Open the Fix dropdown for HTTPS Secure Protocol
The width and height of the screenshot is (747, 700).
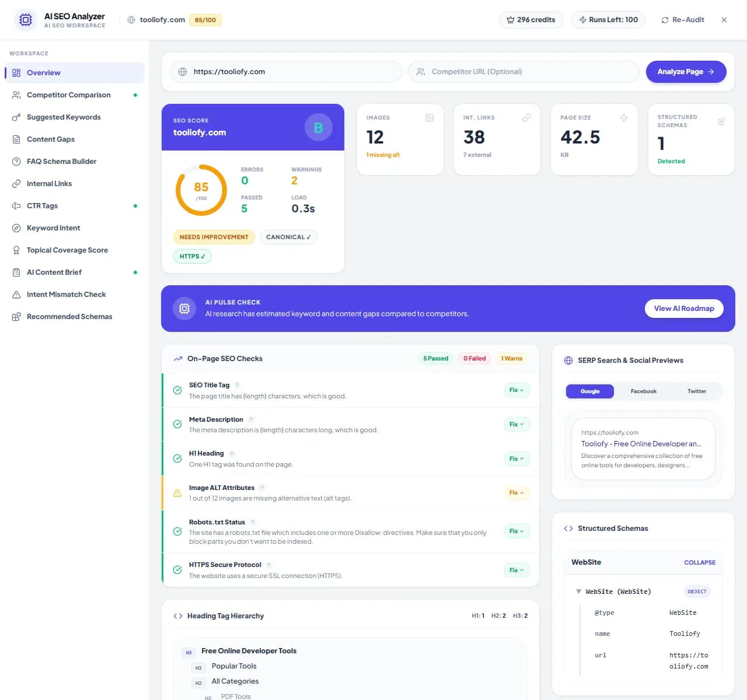[x=517, y=570]
